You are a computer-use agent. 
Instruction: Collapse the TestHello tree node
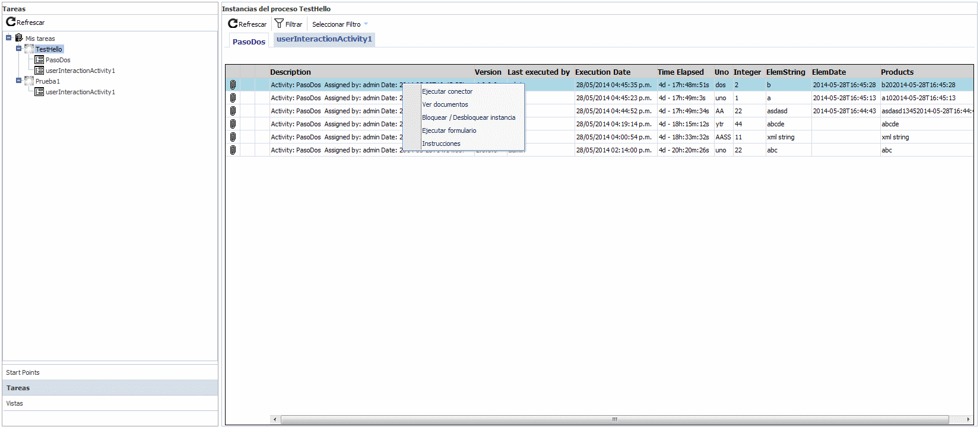click(x=19, y=49)
